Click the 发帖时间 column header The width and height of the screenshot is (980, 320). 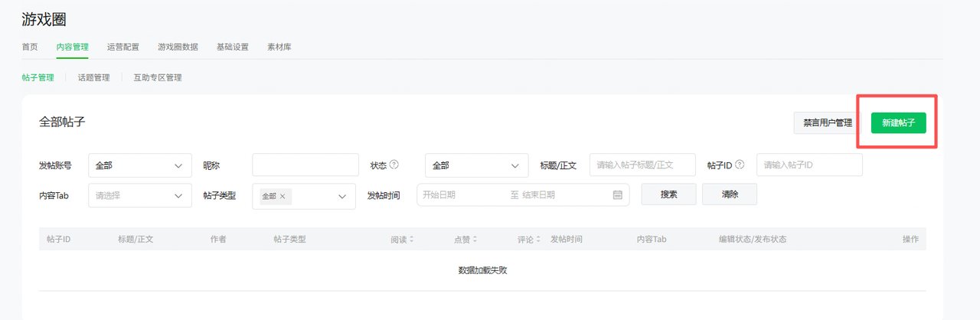pyautogui.click(x=567, y=239)
